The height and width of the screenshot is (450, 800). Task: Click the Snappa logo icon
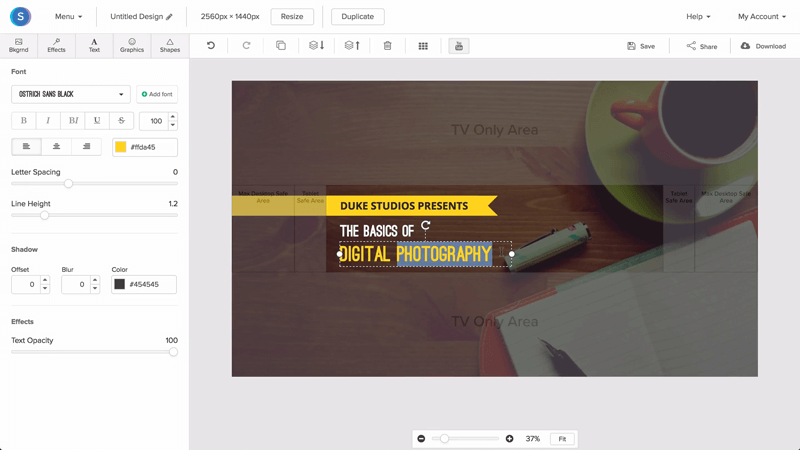click(20, 16)
